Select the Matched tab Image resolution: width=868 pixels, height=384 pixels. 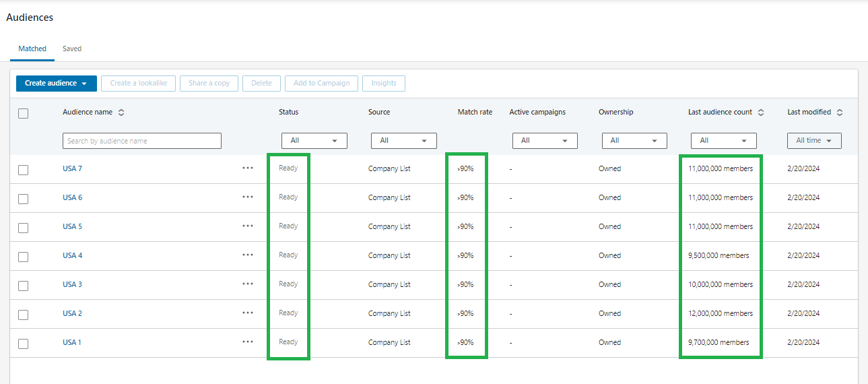point(32,49)
